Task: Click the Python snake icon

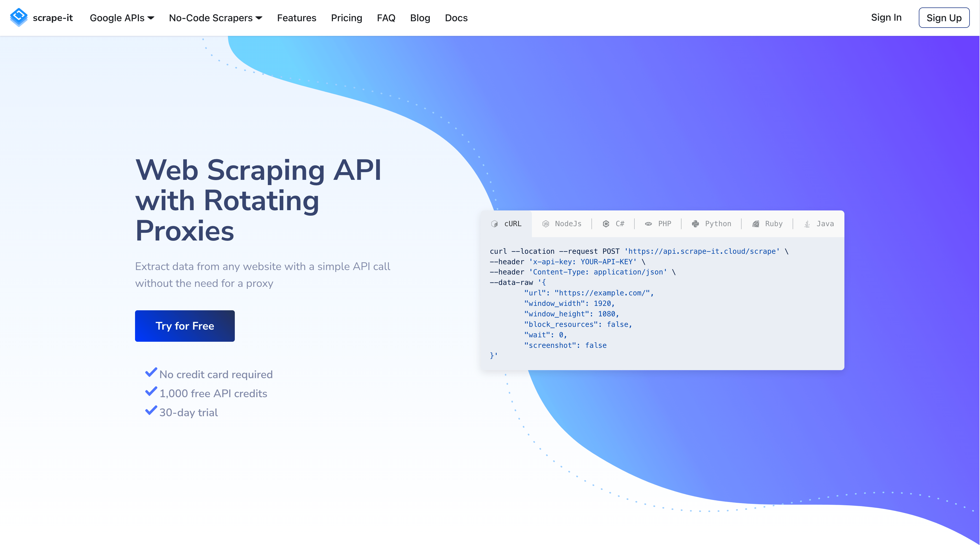Action: (x=695, y=224)
